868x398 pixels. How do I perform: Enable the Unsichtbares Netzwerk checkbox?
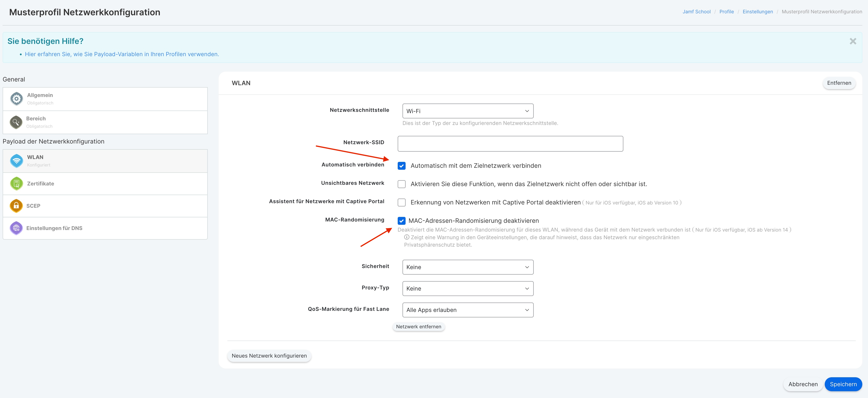pos(401,184)
